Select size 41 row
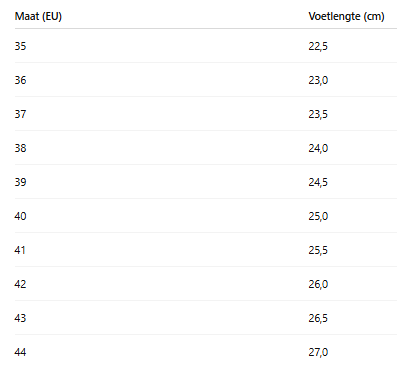397x376 pixels. point(206,250)
